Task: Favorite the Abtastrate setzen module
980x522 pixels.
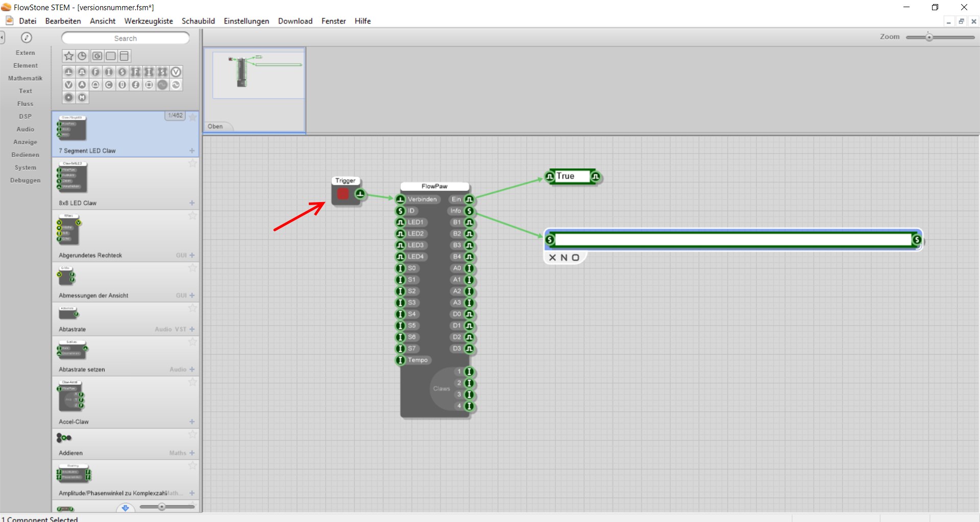Action: point(192,342)
